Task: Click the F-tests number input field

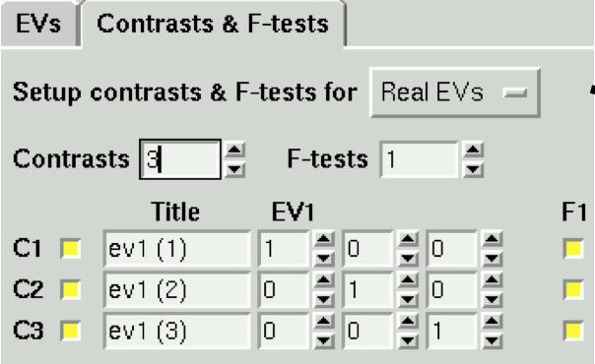Action: 419,159
